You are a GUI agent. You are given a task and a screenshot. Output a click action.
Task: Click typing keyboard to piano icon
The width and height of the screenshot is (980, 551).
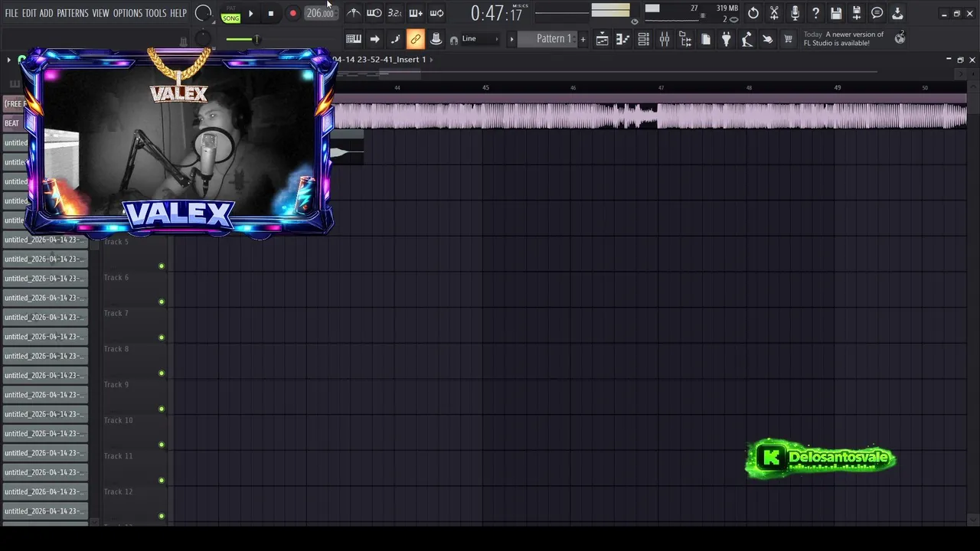tap(354, 39)
